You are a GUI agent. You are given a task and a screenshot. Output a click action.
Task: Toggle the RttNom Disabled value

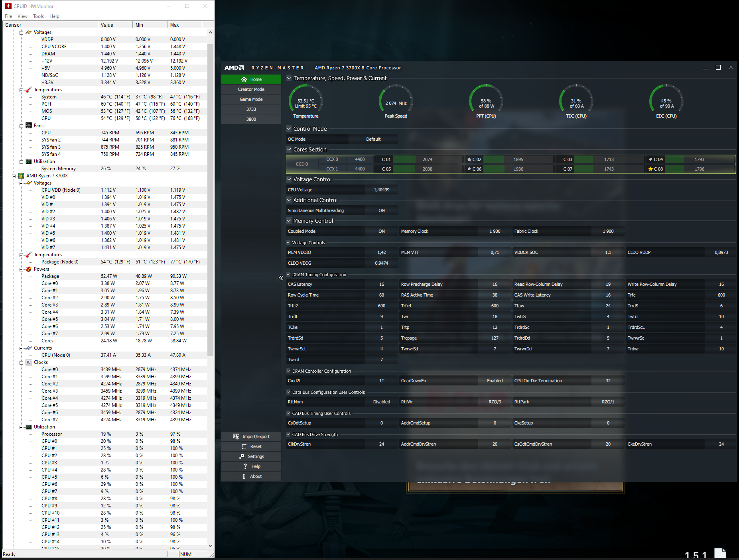point(382,402)
